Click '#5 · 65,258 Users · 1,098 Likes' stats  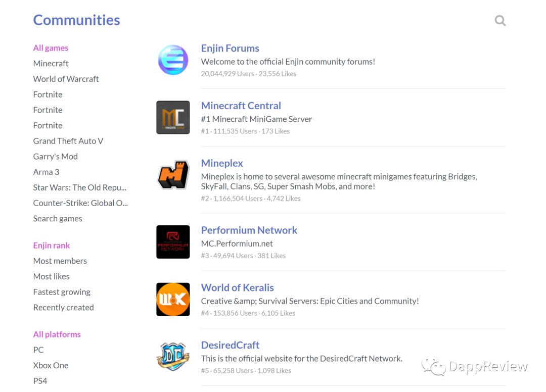tap(246, 371)
